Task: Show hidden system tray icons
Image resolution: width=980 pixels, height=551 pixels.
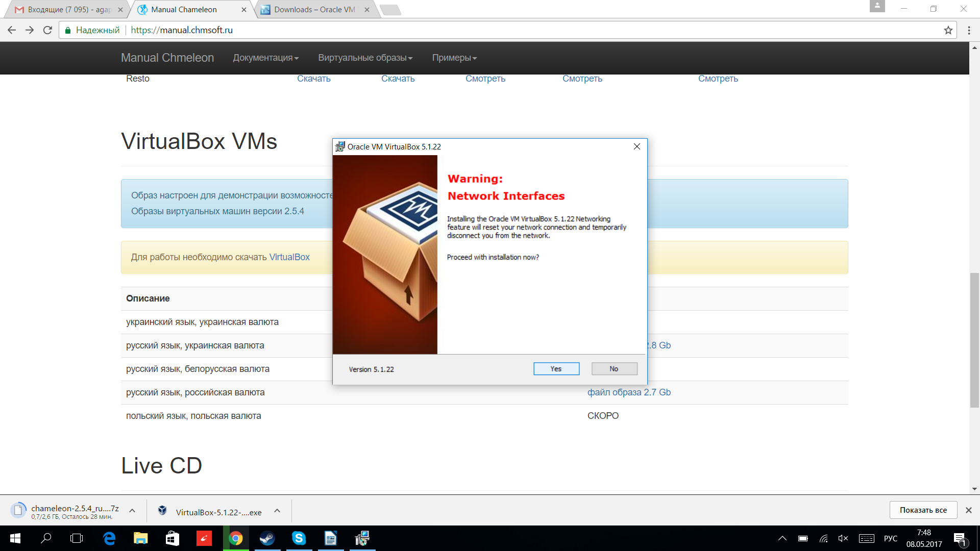Action: pyautogui.click(x=782, y=538)
